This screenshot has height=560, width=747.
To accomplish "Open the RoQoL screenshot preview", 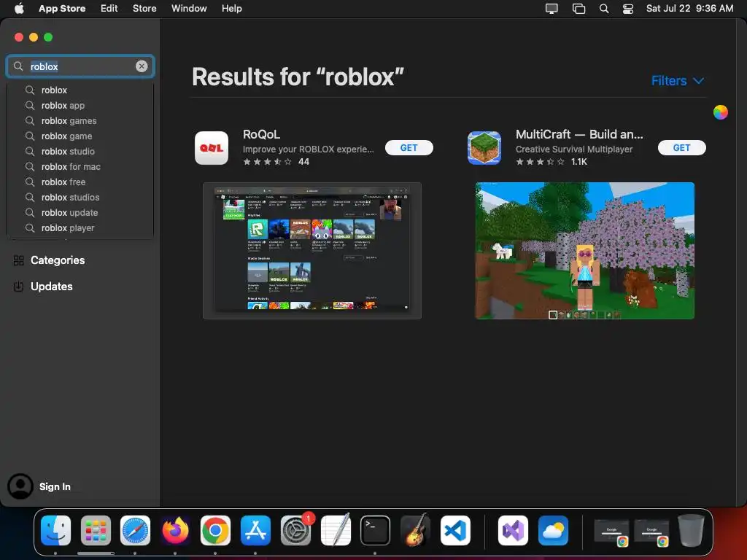I will click(312, 251).
